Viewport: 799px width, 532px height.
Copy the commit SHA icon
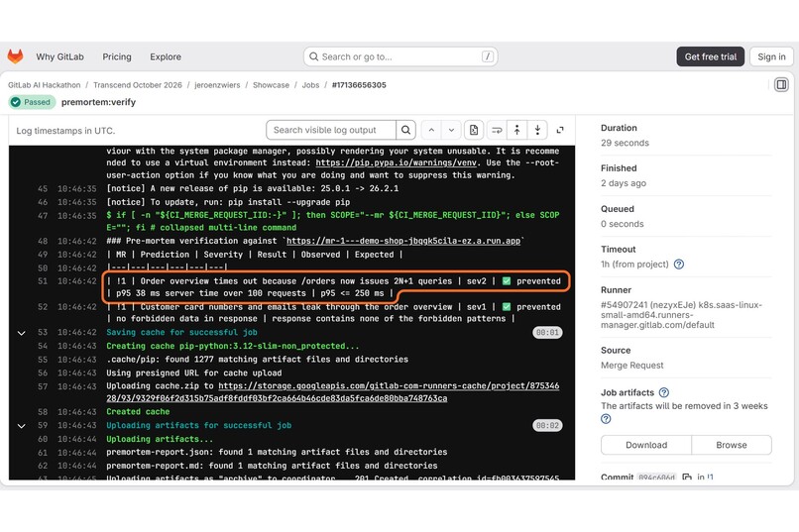[x=686, y=477]
